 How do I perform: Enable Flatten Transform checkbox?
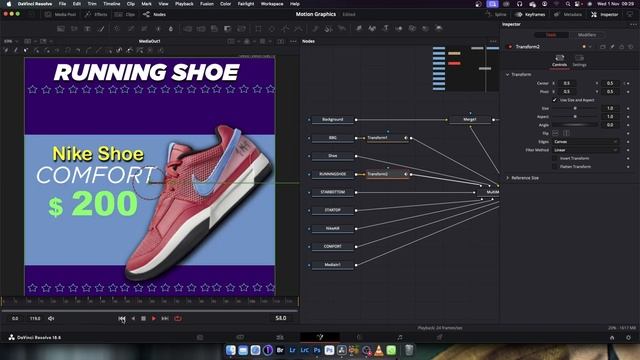555,167
